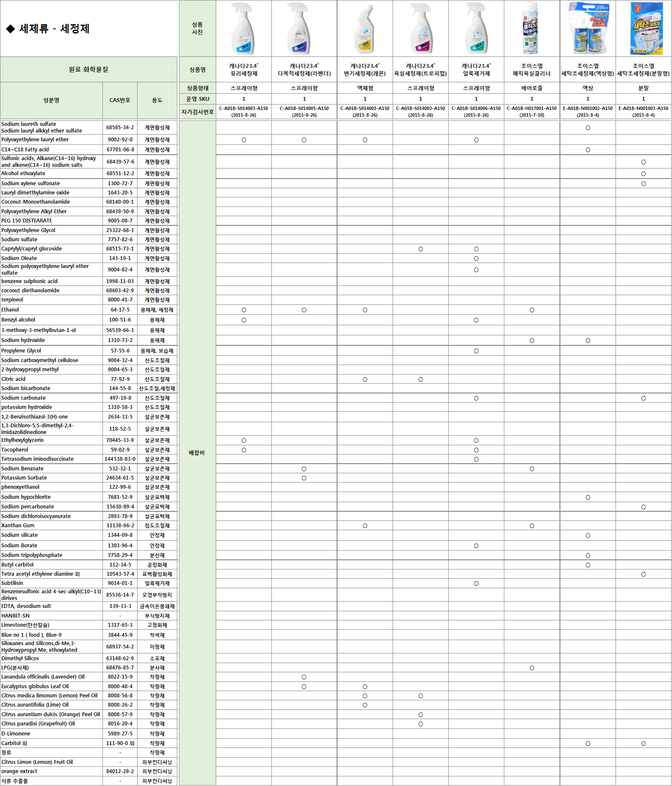Screen dimensions: 672x786
Task: Select the Ethanol ingredient name
Action: pyautogui.click(x=10, y=310)
